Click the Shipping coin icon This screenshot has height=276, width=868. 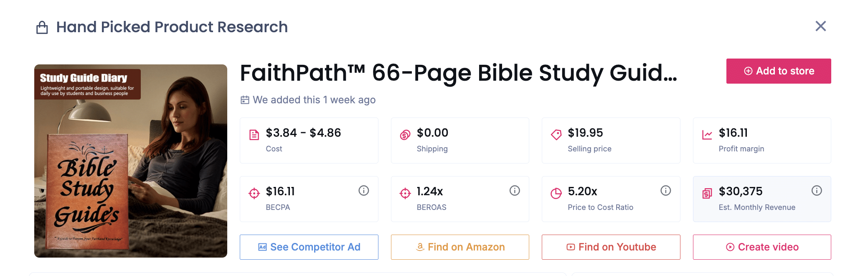[405, 135]
